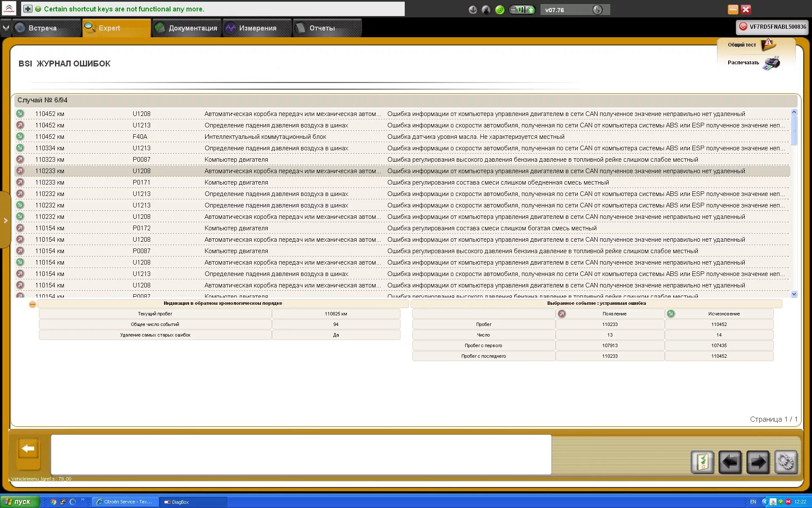Click status icon of the P0172 row

tap(20, 228)
